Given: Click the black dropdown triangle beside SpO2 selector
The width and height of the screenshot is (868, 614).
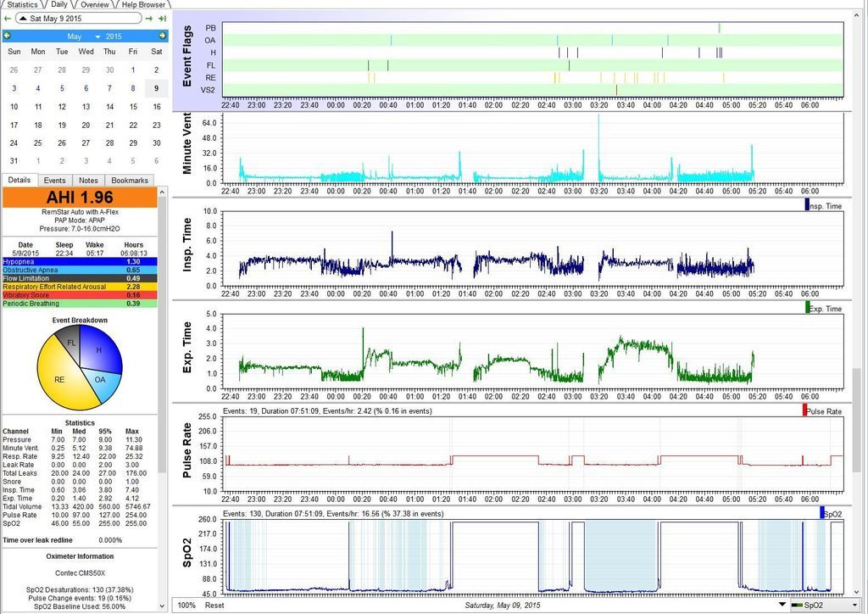Looking at the screenshot, I should [782, 605].
